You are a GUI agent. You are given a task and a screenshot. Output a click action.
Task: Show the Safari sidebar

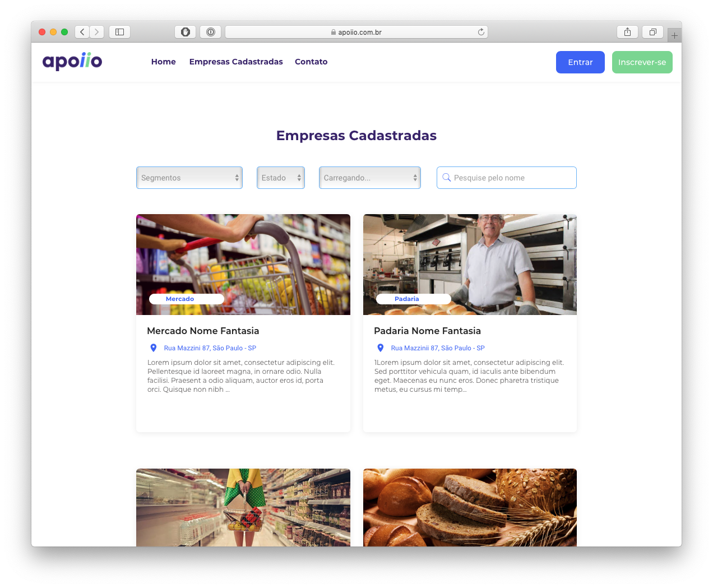pos(119,32)
